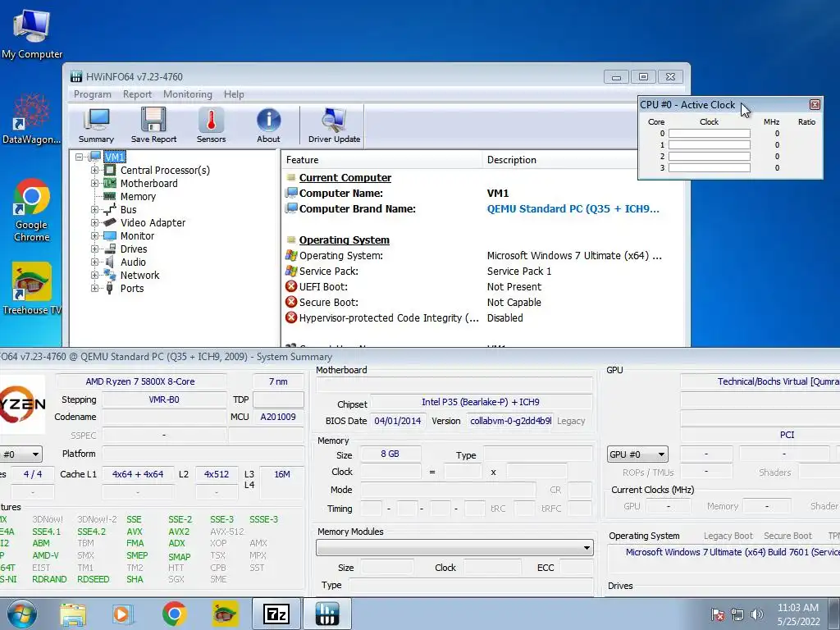Select the Video Adapter tree node
This screenshot has width=840, height=630.
click(x=153, y=223)
